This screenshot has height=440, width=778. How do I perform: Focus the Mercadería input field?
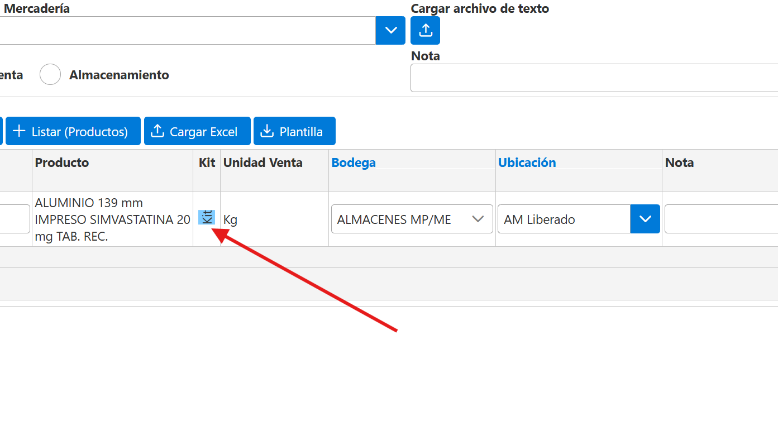(188, 31)
